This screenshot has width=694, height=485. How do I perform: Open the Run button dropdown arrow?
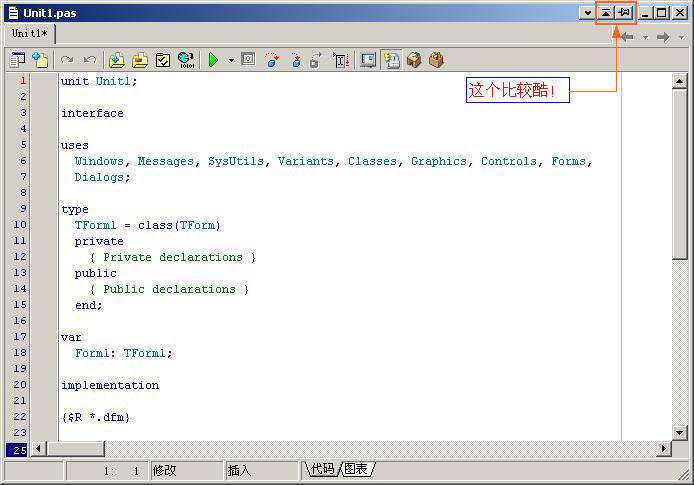coord(231,60)
